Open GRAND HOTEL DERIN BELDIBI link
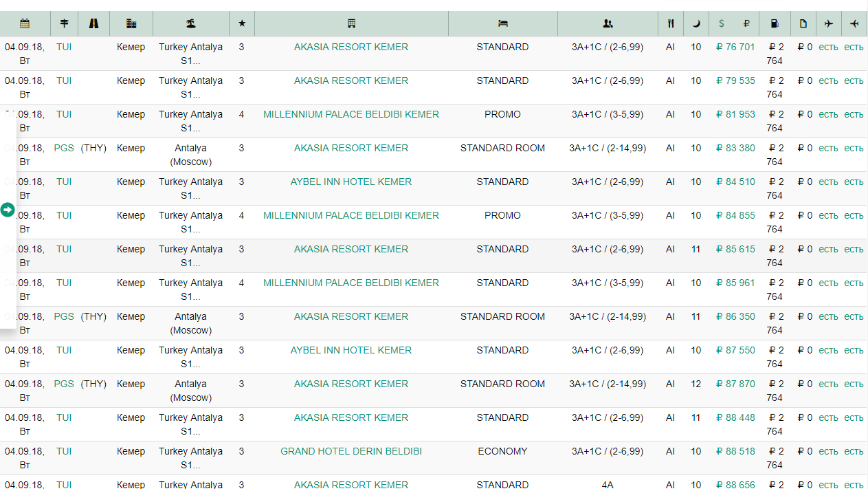Image resolution: width=868 pixels, height=491 pixels. pos(351,451)
